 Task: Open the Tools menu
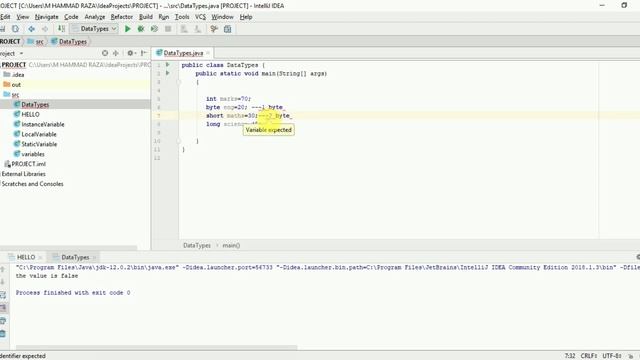point(182,17)
